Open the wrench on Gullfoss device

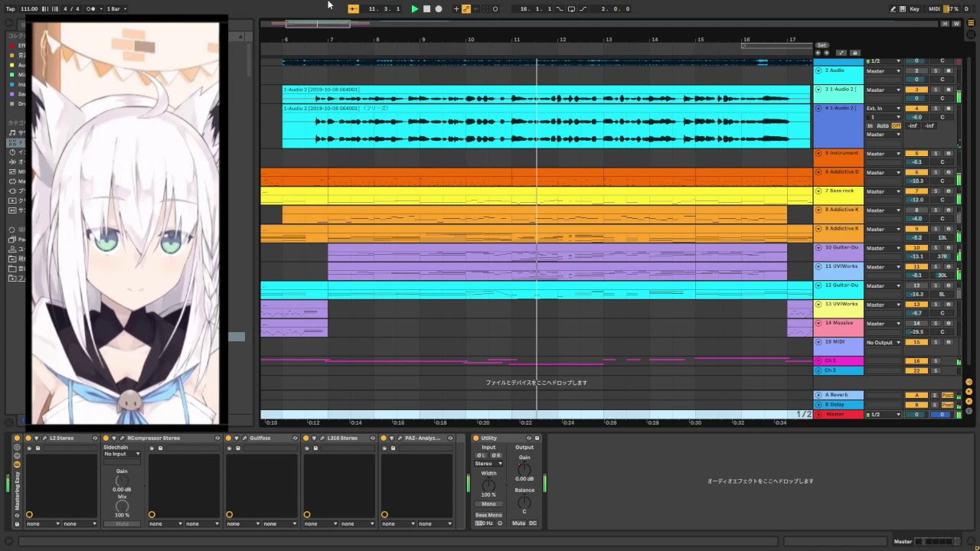coord(246,439)
